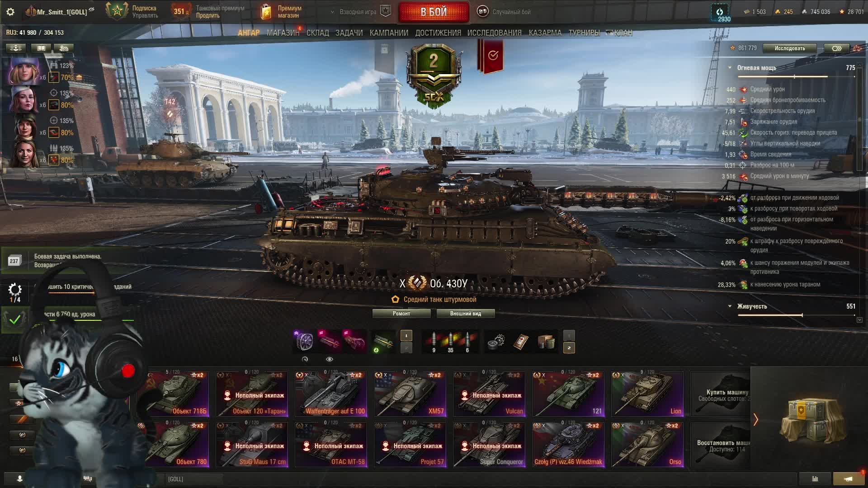Select the Lion tank in carousel
Image resolution: width=868 pixels, height=488 pixels.
[x=647, y=394]
